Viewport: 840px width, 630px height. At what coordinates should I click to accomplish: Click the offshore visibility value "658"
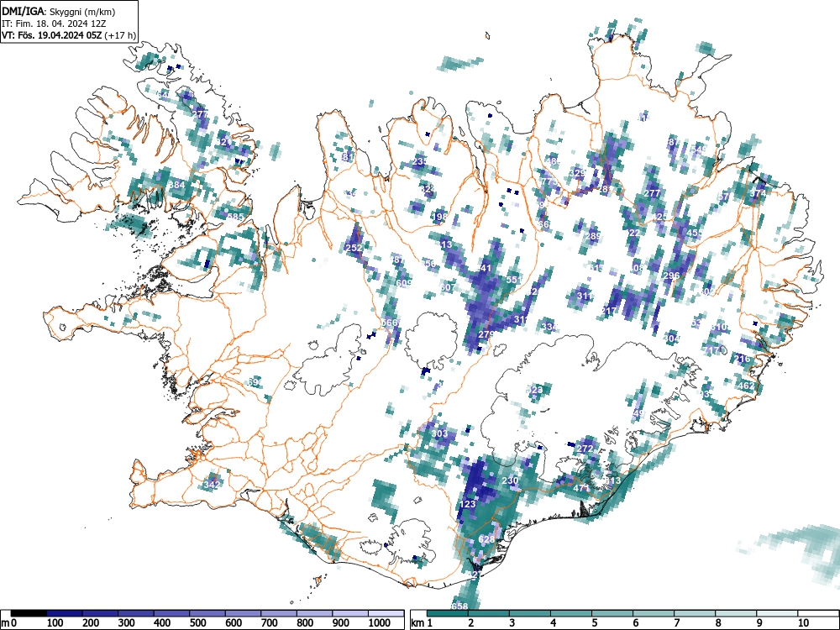point(459,606)
